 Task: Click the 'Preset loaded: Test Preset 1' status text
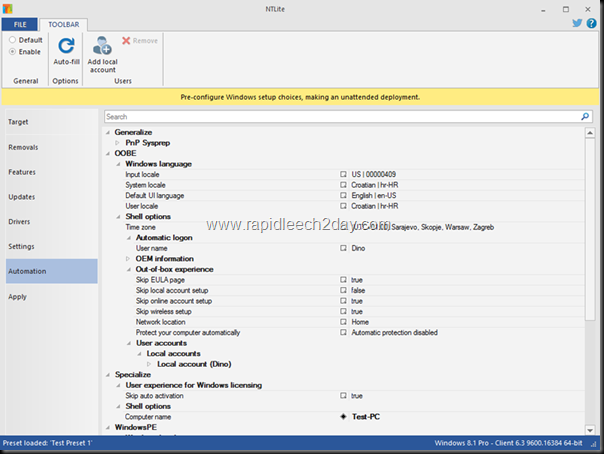[47, 443]
